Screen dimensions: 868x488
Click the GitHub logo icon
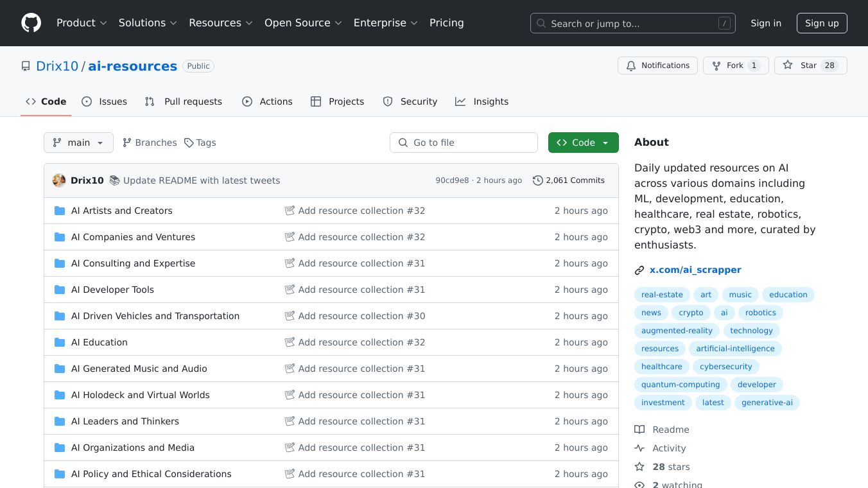31,23
